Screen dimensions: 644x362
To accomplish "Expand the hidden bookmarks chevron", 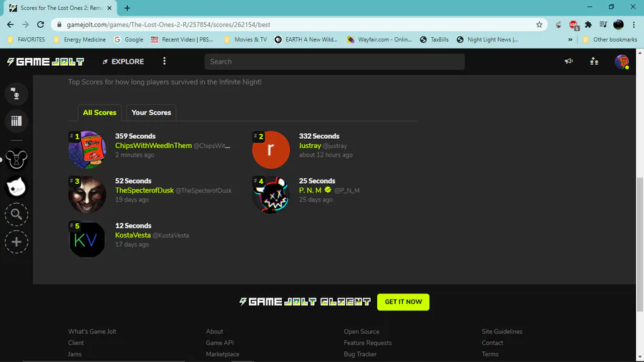I will [x=570, y=39].
